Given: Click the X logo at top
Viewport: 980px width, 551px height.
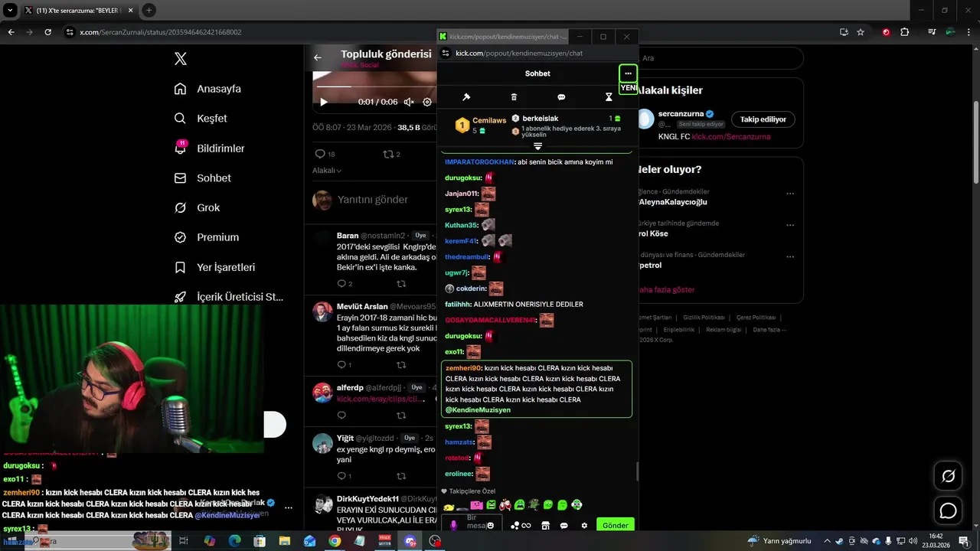Looking at the screenshot, I should tap(180, 59).
